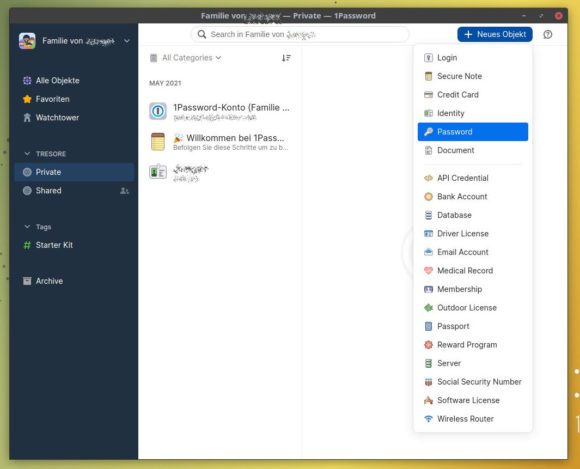580x469 pixels.
Task: Select Software License entry
Action: (x=473, y=400)
